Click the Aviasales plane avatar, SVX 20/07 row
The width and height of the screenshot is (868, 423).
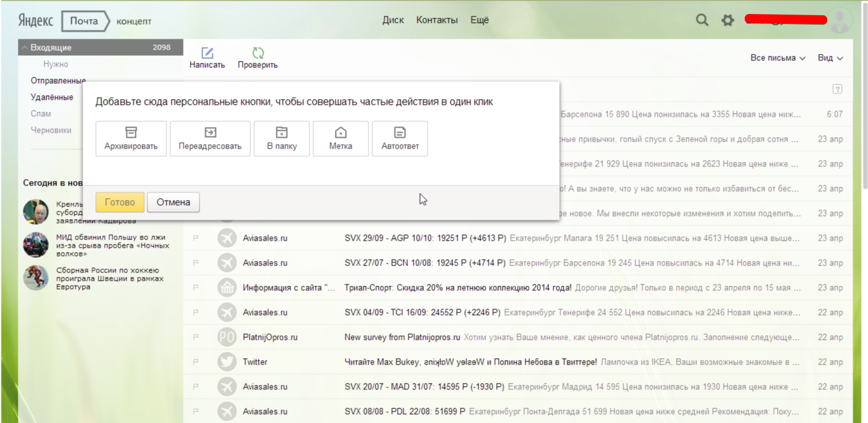tap(227, 387)
